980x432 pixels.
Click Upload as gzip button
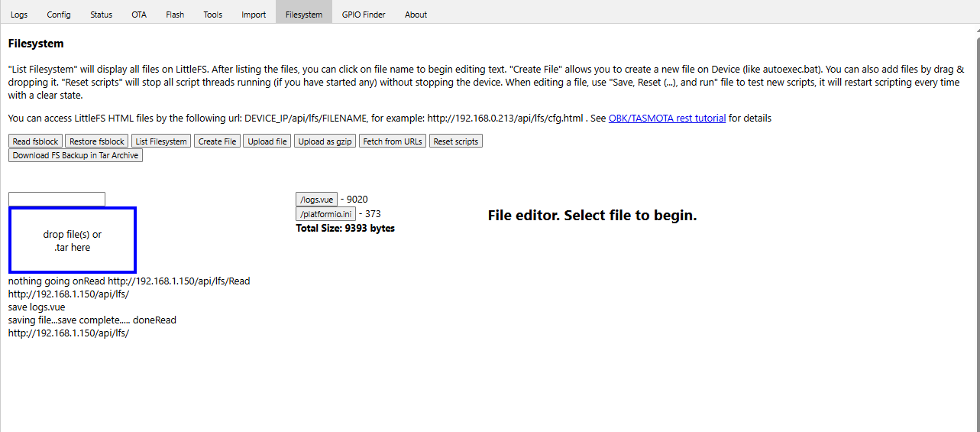tap(325, 141)
